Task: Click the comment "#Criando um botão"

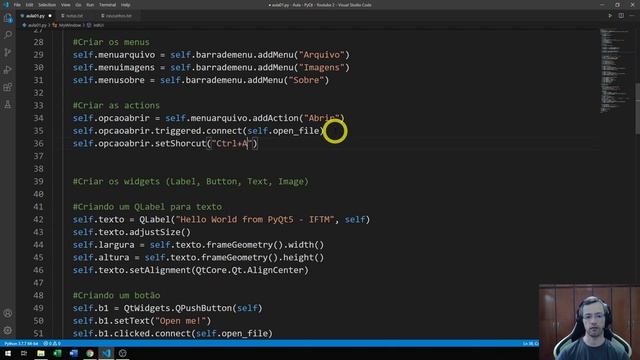Action: point(116,295)
